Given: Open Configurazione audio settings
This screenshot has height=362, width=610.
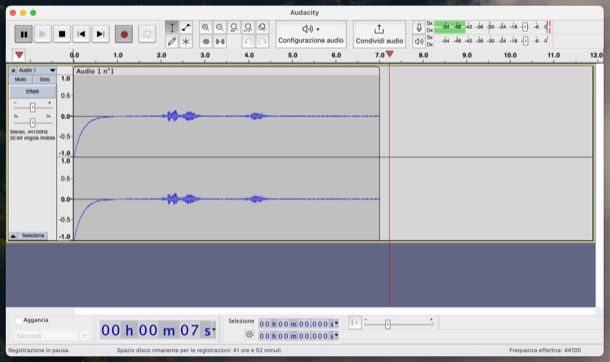Looking at the screenshot, I should (311, 34).
